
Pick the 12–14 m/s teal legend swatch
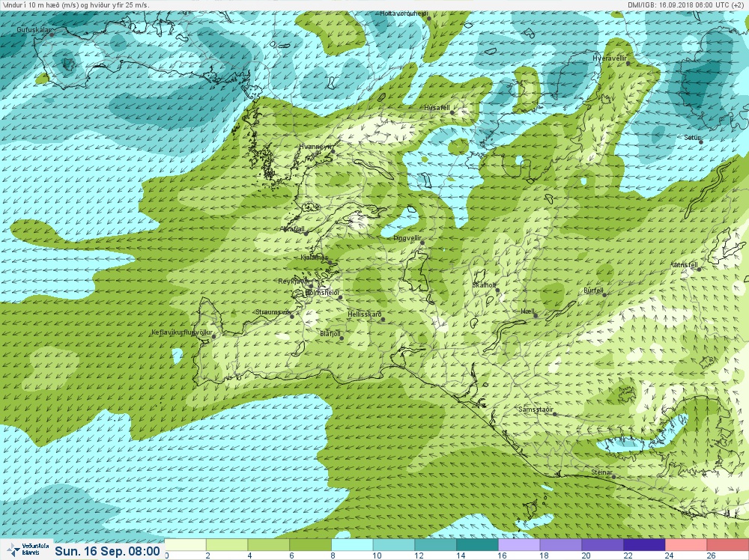click(x=436, y=545)
